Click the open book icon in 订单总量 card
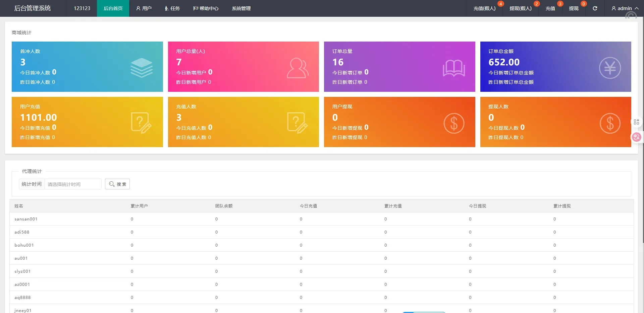 (453, 68)
